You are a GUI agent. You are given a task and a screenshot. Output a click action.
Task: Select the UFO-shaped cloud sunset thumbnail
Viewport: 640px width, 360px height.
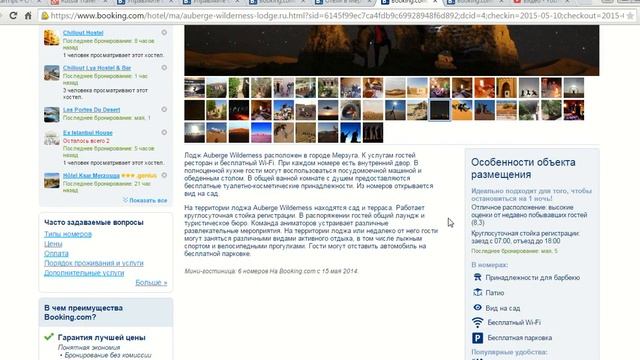[328, 110]
